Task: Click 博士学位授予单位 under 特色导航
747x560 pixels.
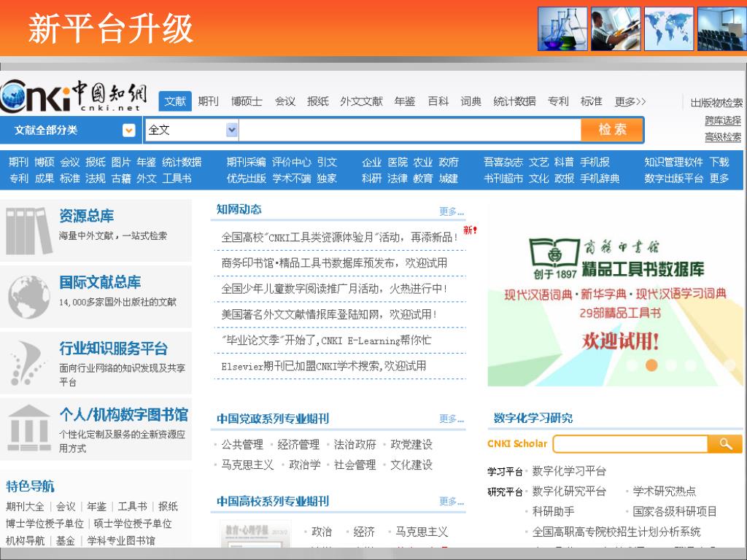Action: point(44,524)
